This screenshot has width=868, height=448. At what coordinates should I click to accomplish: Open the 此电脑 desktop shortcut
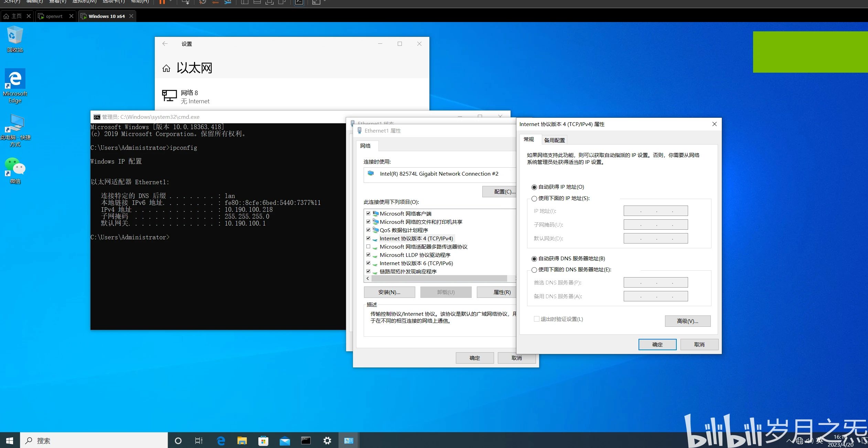(15, 130)
